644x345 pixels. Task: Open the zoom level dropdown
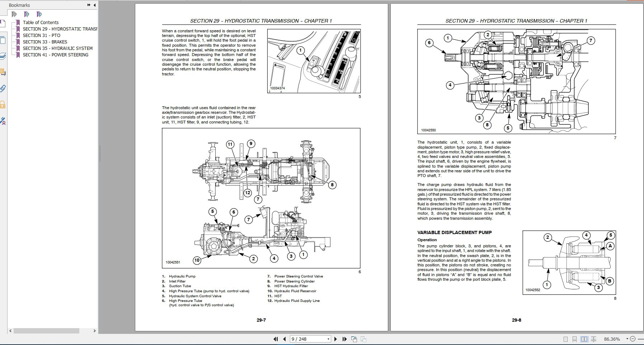(x=627, y=339)
